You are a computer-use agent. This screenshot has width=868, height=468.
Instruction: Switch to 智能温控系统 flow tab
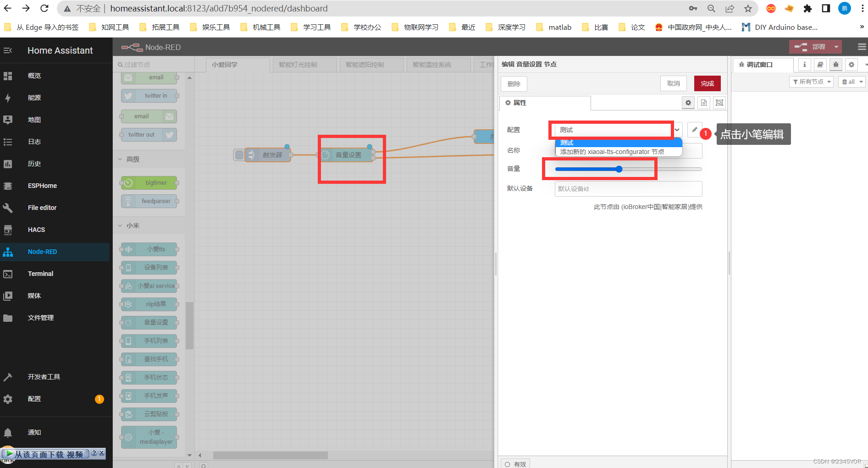coord(438,65)
